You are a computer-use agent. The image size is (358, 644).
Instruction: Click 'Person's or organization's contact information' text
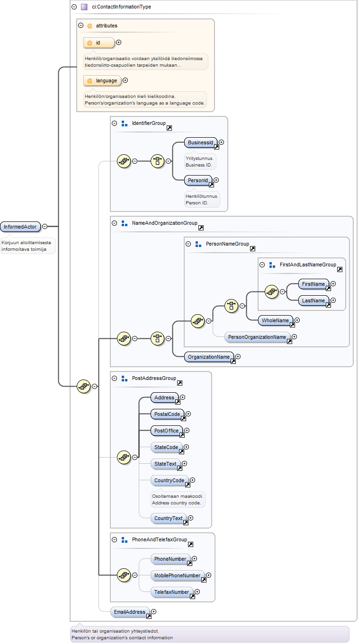pos(122,637)
